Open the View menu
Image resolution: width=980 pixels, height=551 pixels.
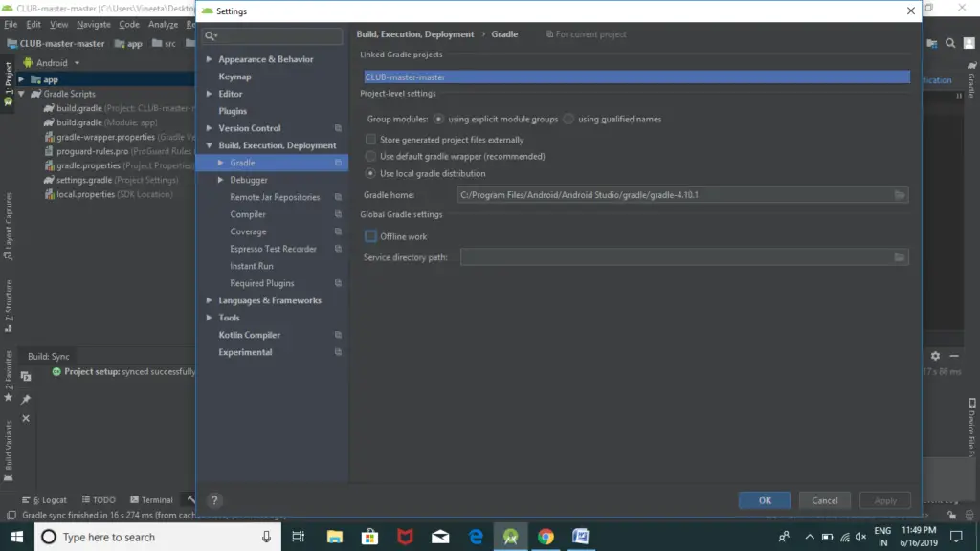58,24
